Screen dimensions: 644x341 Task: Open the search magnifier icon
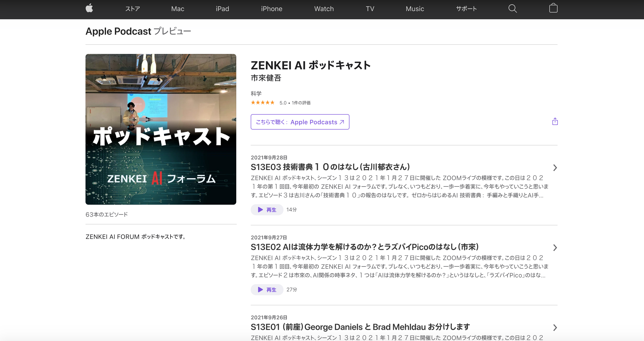tap(513, 8)
